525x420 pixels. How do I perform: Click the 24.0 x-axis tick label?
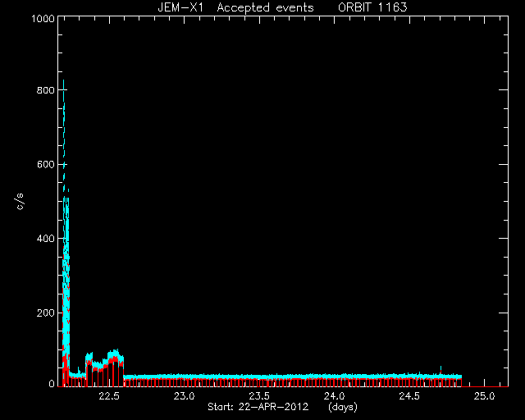pyautogui.click(x=334, y=396)
